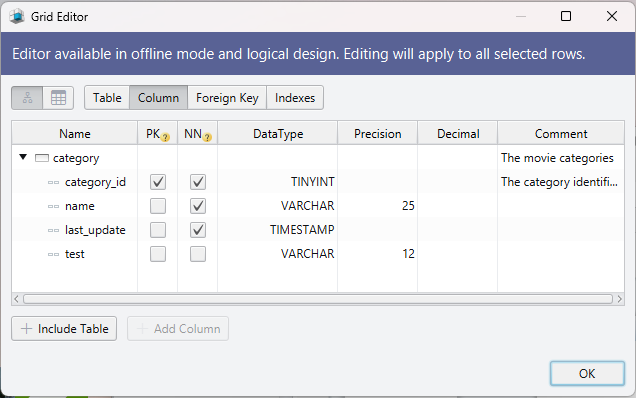Click the PK help question mark icon

(165, 138)
